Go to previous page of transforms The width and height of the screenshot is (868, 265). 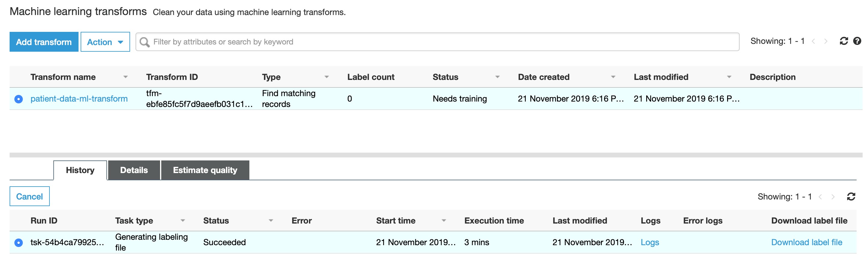pos(813,41)
